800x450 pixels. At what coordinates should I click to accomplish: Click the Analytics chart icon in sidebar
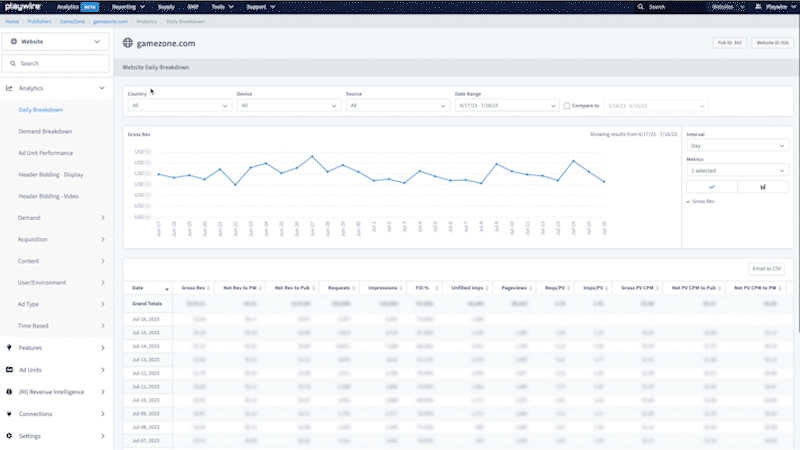tap(9, 88)
